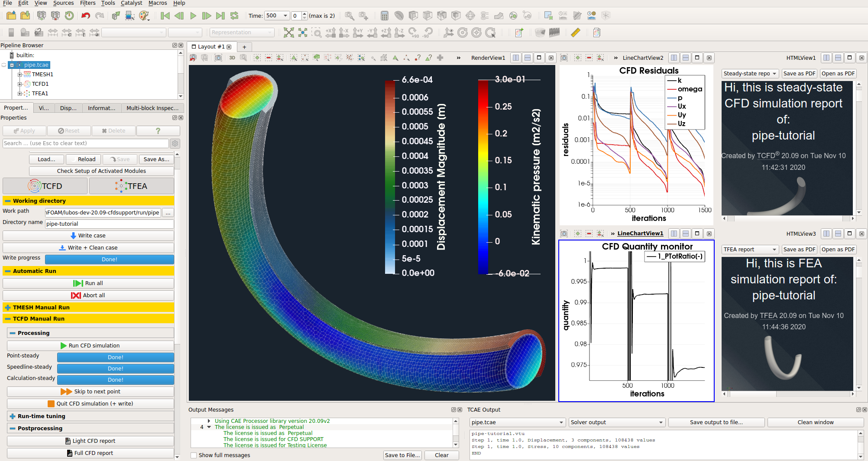Click the Run all button
Viewport: 868px width, 461px height.
click(x=88, y=283)
